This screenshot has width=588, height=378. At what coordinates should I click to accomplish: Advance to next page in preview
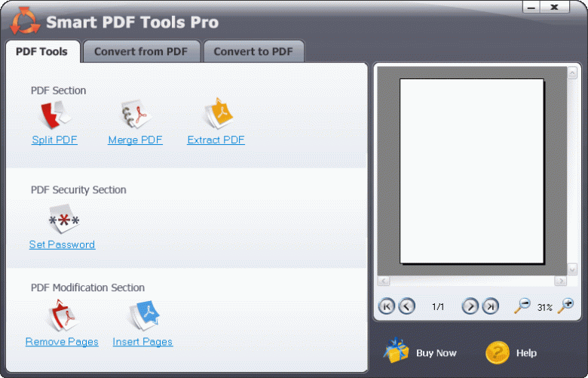pyautogui.click(x=470, y=306)
